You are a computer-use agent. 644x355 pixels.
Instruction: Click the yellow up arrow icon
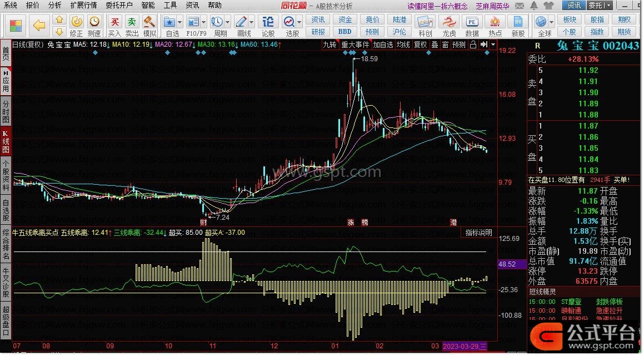point(59,19)
